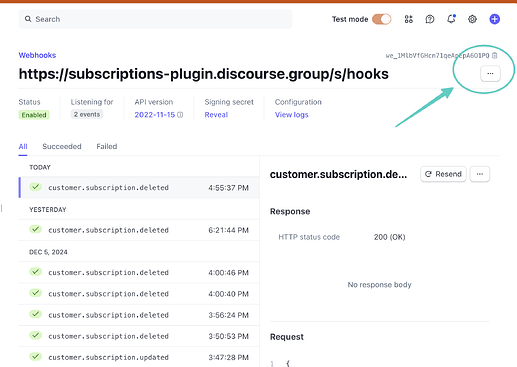517x367 pixels.
Task: Open event detail overflow menu
Action: pyautogui.click(x=480, y=174)
